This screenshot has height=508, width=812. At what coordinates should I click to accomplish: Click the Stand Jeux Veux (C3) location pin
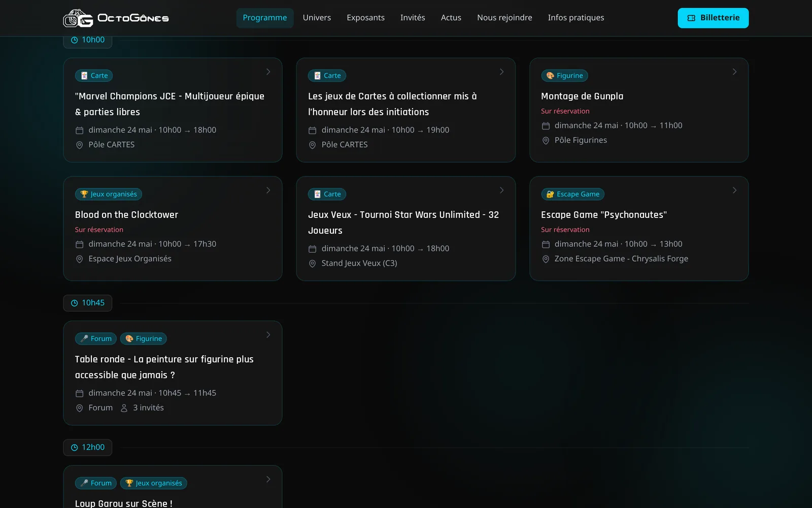313,264
